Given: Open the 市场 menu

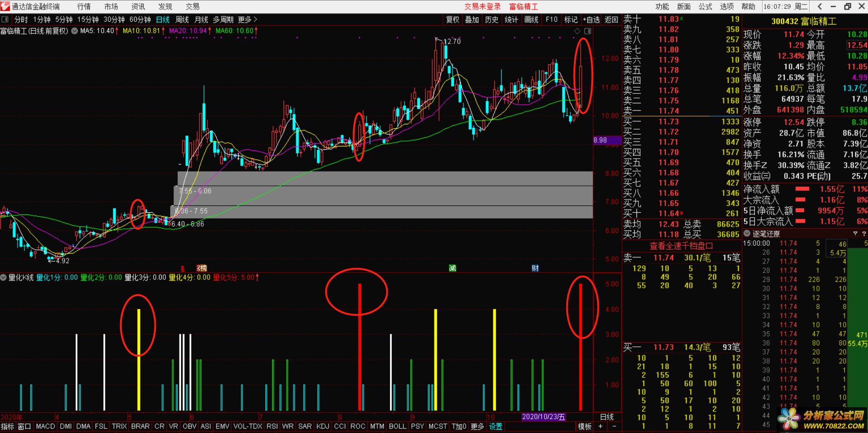Looking at the screenshot, I should coord(111,6).
